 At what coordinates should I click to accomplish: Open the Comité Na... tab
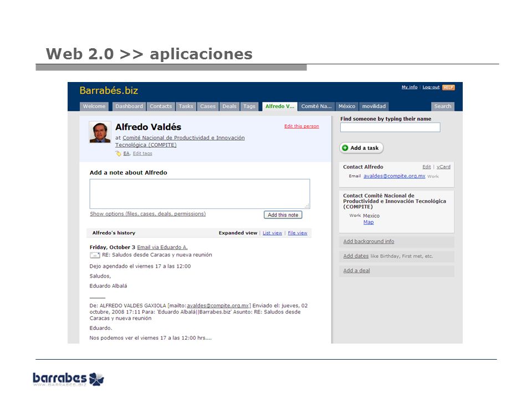coord(316,106)
